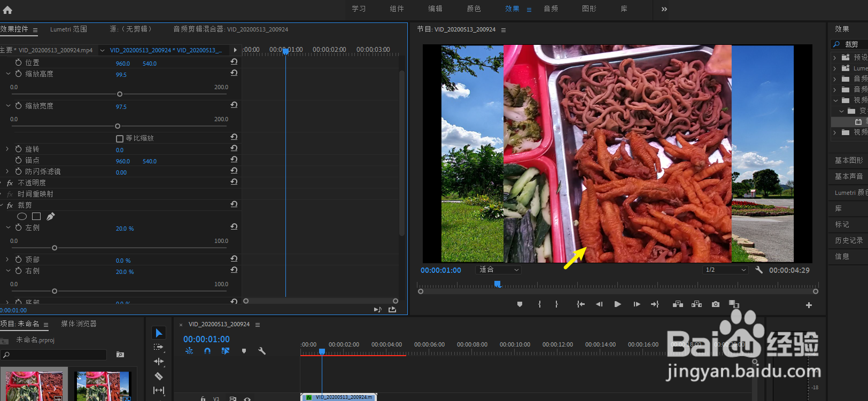Collapse 缩放高度 property
868x401 pixels.
(8, 74)
